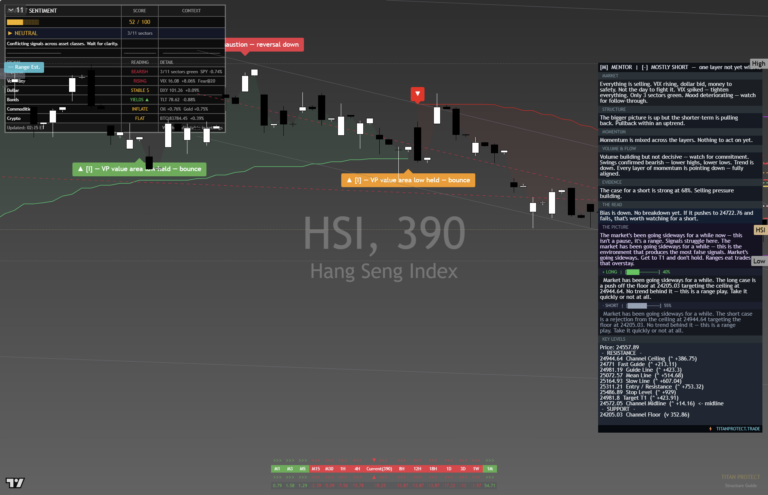Click the MOMENTUM section heading
Viewport: 768px width, 495px height.
tap(613, 132)
